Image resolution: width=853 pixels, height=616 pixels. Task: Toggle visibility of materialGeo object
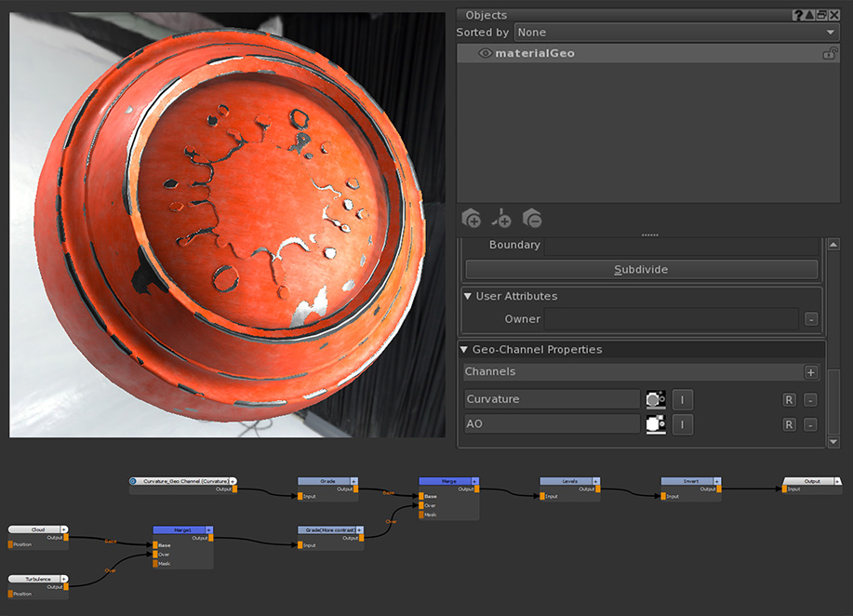(485, 54)
